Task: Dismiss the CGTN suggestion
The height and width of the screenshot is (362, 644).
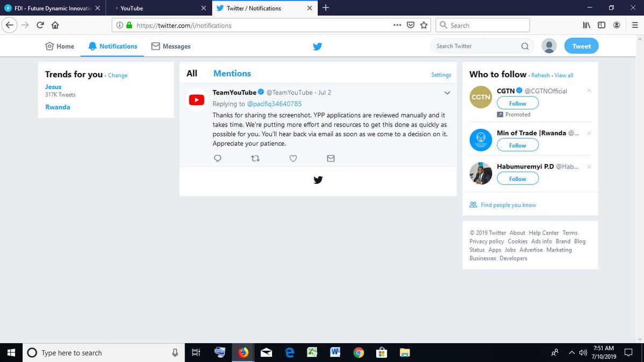Action: [x=589, y=91]
